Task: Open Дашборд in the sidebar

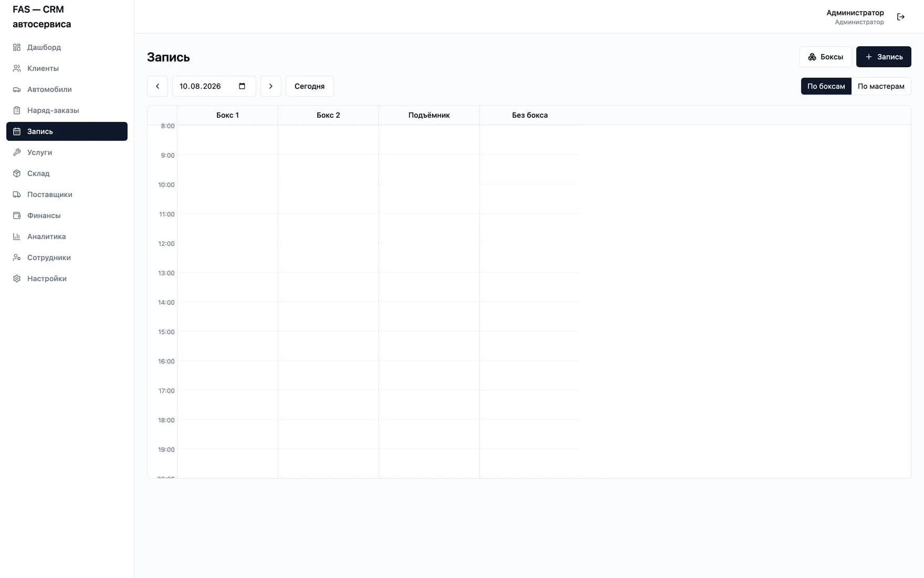Action: (x=67, y=47)
